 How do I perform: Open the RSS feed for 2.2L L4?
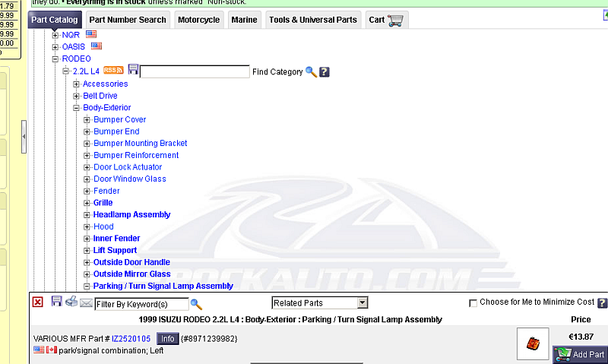click(113, 70)
